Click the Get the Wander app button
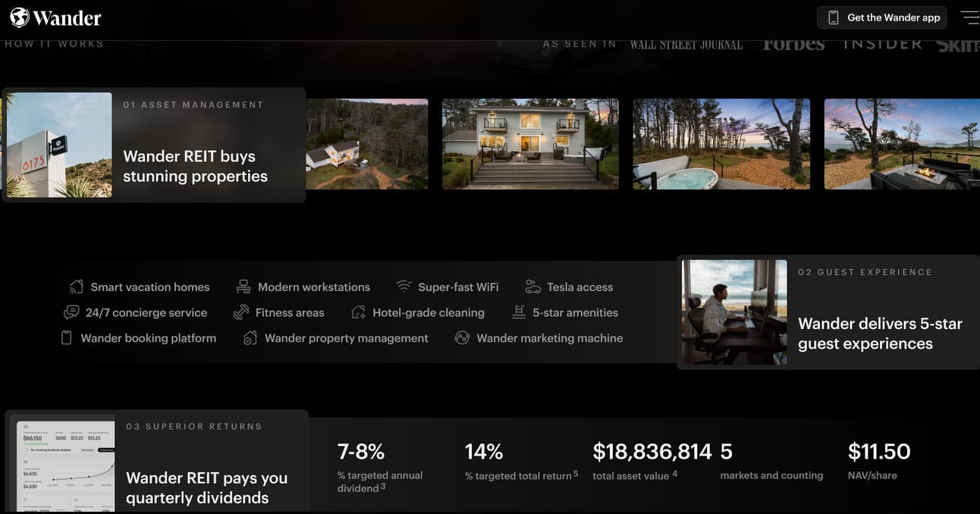The height and width of the screenshot is (514, 980). pos(882,17)
